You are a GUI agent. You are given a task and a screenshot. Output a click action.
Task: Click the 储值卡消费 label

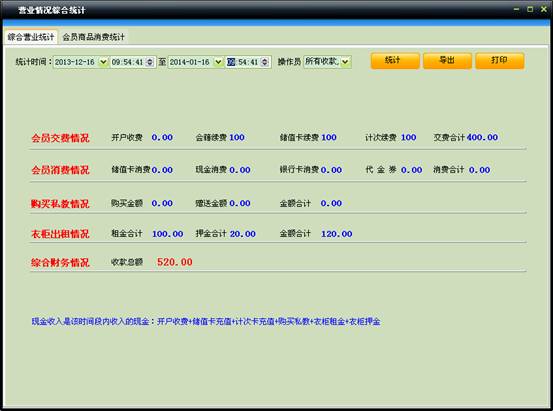(x=131, y=170)
